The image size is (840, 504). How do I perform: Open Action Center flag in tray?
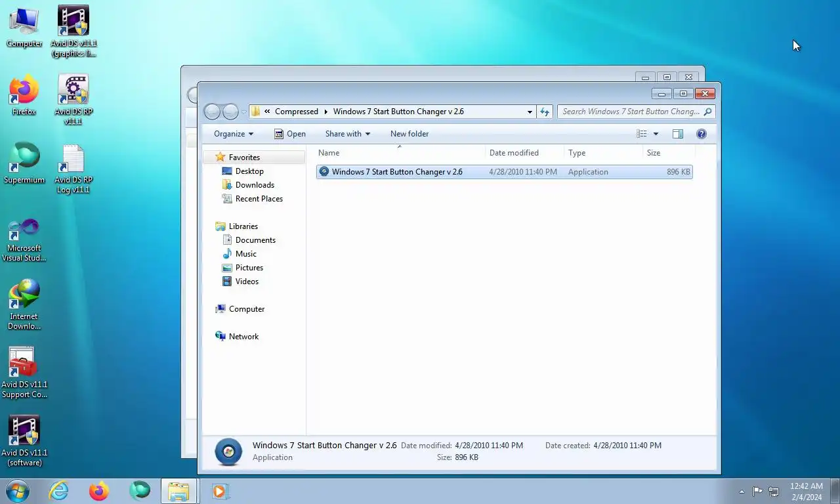coord(757,491)
